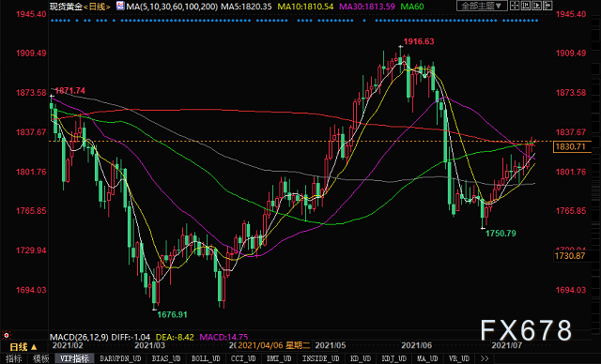Click the red sun marker icon
The height and width of the screenshot is (364, 601).
click(x=7, y=335)
